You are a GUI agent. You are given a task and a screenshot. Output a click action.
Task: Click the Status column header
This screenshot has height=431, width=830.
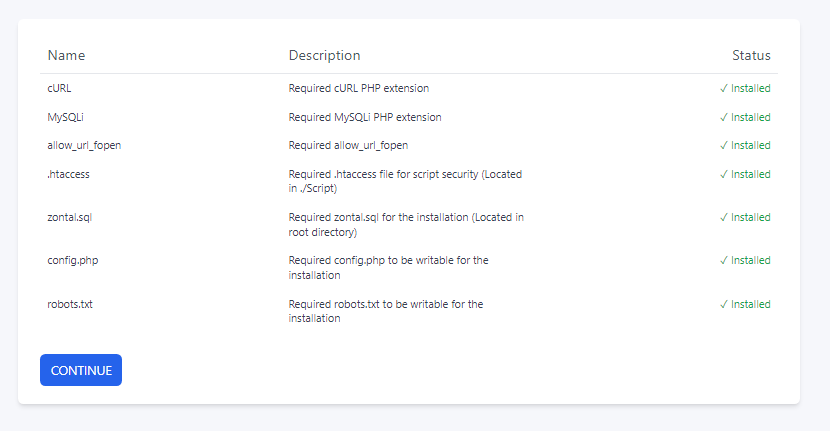[751, 55]
